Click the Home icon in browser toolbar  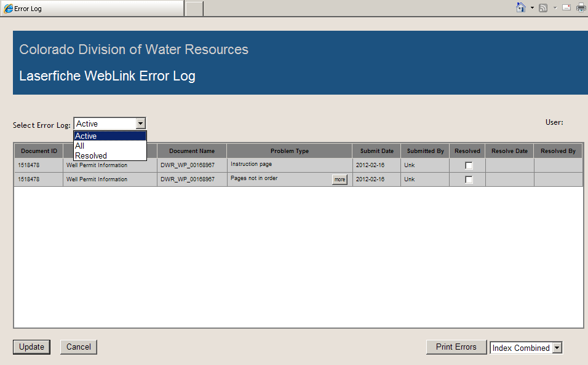click(520, 7)
